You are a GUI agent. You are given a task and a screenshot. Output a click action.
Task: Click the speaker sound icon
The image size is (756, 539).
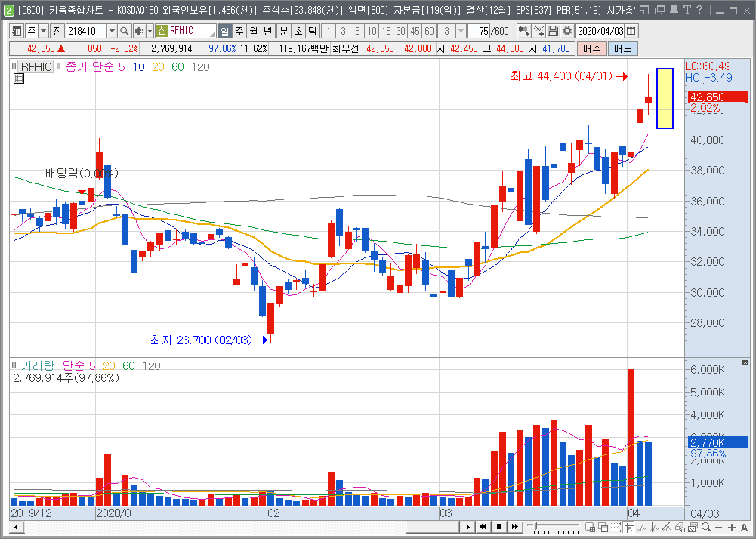(139, 32)
